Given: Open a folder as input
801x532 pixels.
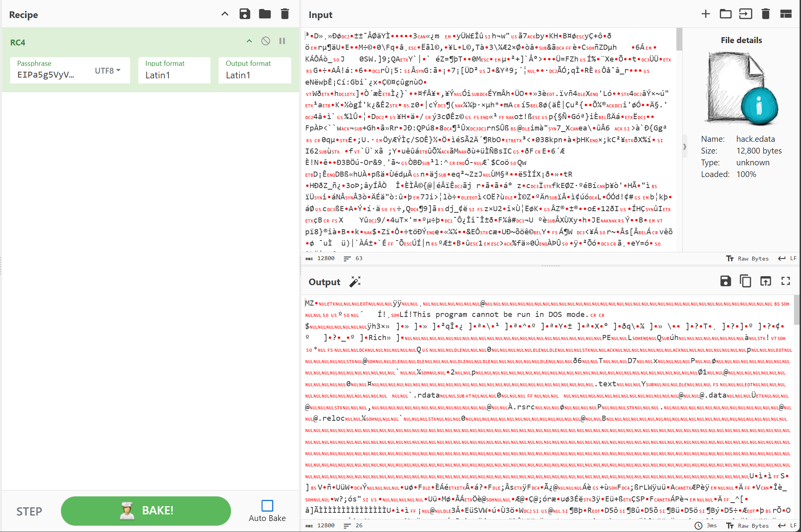Looking at the screenshot, I should [725, 14].
